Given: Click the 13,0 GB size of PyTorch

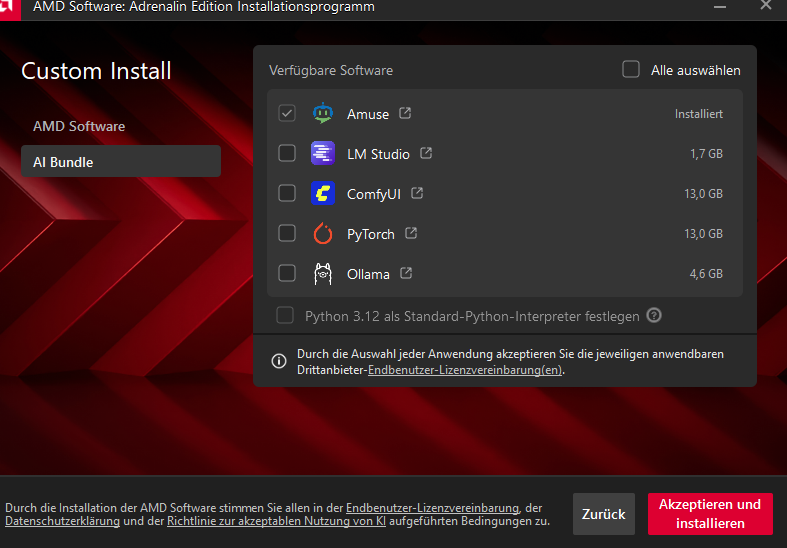Looking at the screenshot, I should click(x=704, y=234).
